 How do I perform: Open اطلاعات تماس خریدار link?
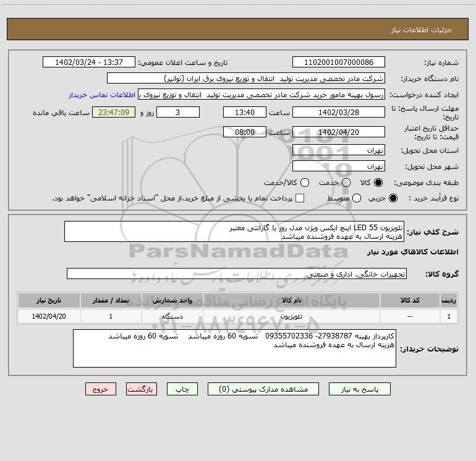click(102, 95)
